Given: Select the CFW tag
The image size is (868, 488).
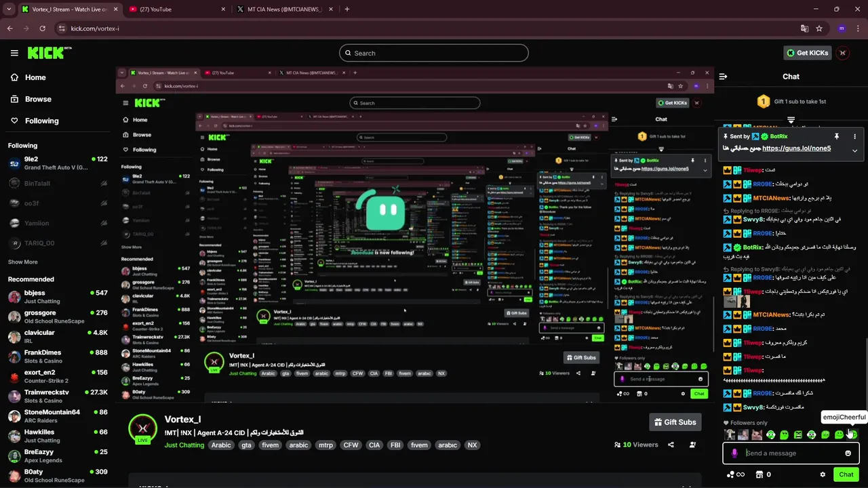Looking at the screenshot, I should (351, 445).
